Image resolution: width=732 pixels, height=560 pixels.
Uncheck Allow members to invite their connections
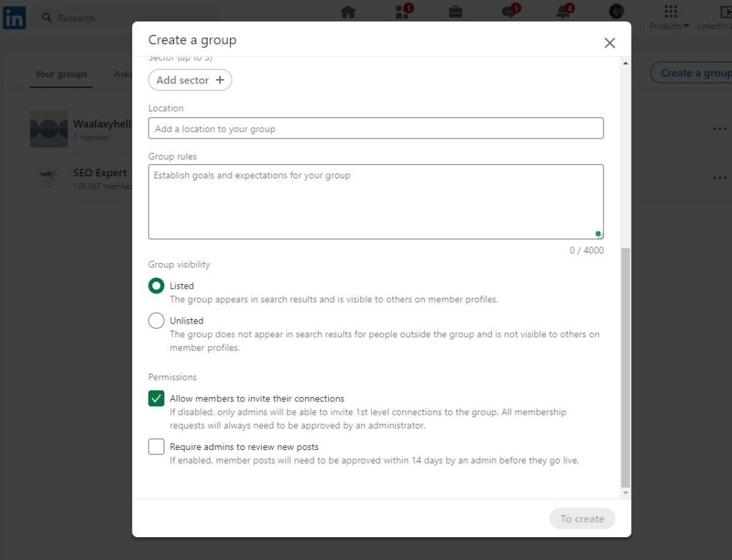pyautogui.click(x=156, y=398)
